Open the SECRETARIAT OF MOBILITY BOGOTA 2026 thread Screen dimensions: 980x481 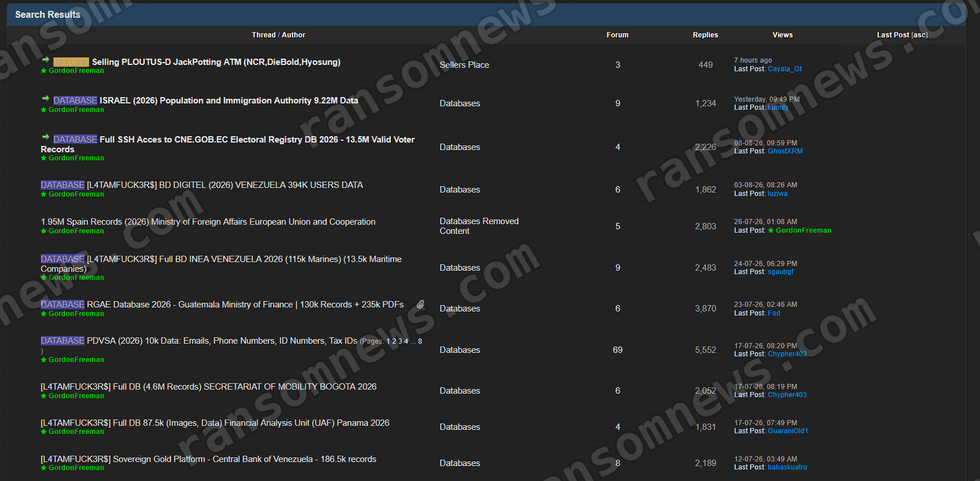coord(209,387)
